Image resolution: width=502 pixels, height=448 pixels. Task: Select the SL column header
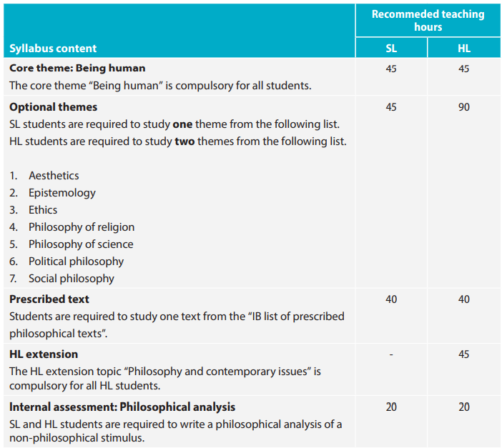point(391,49)
